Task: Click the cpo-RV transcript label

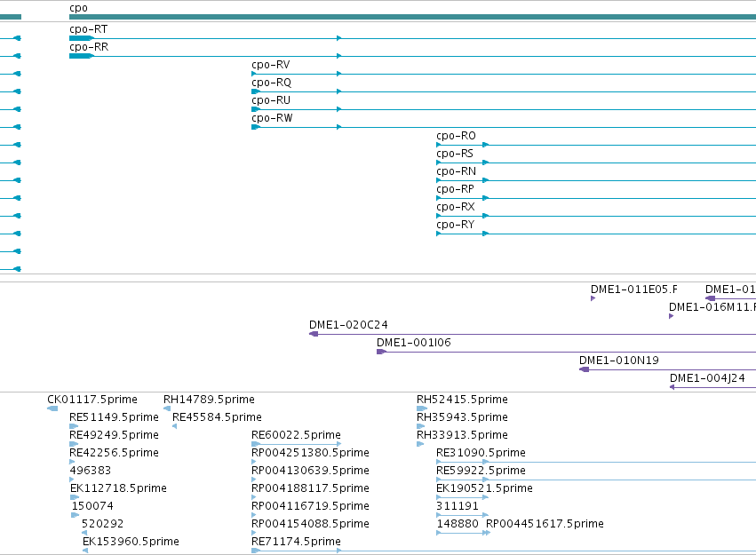Action: tap(270, 65)
